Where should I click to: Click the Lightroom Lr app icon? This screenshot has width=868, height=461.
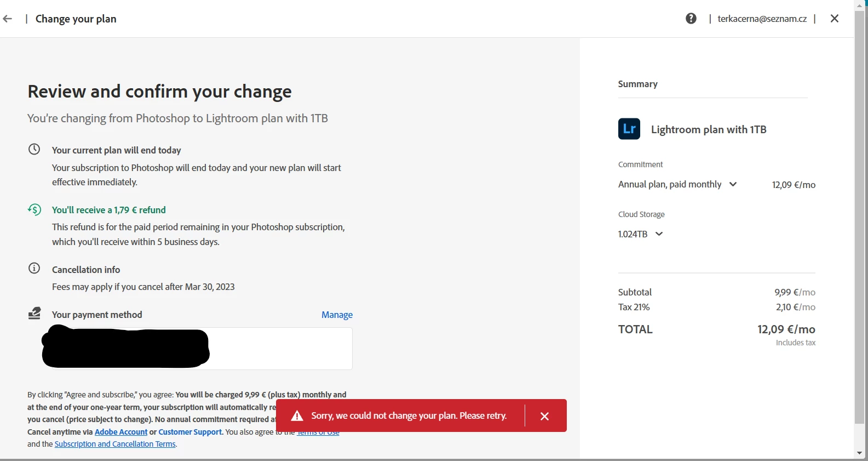pyautogui.click(x=629, y=129)
